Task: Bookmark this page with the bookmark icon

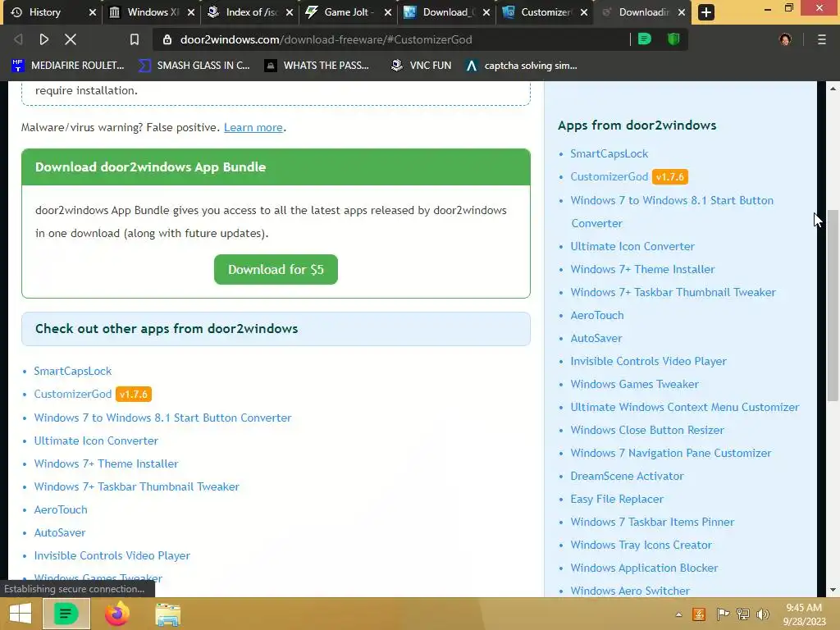Action: click(x=135, y=39)
